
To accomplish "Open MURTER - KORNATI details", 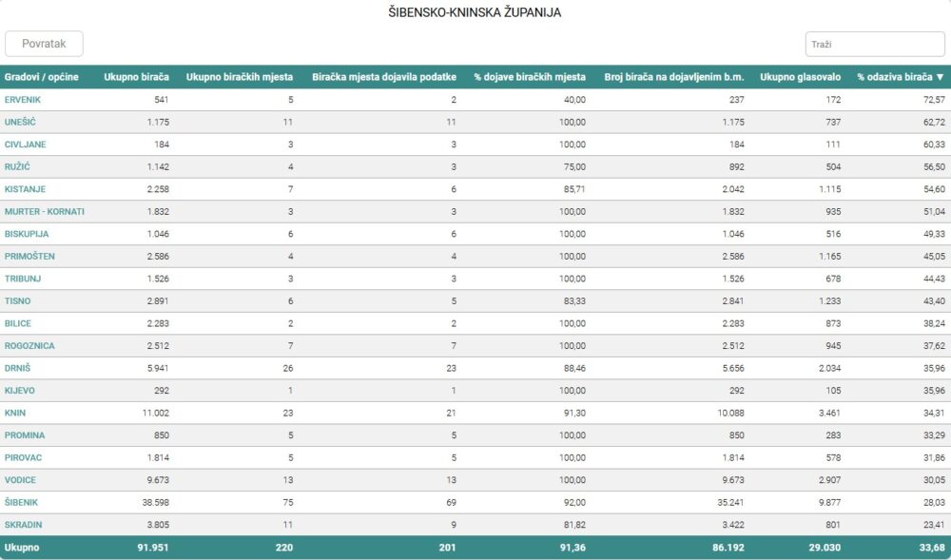I will click(45, 211).
